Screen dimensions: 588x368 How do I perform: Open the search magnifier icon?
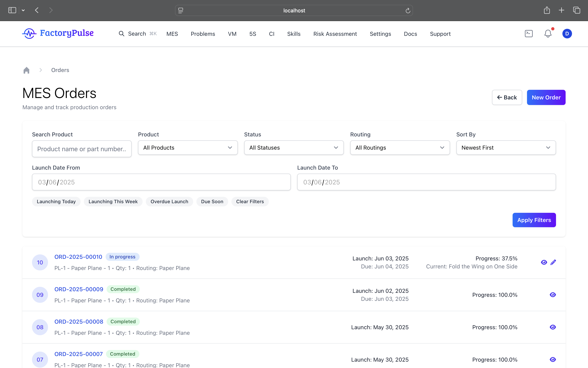point(121,34)
